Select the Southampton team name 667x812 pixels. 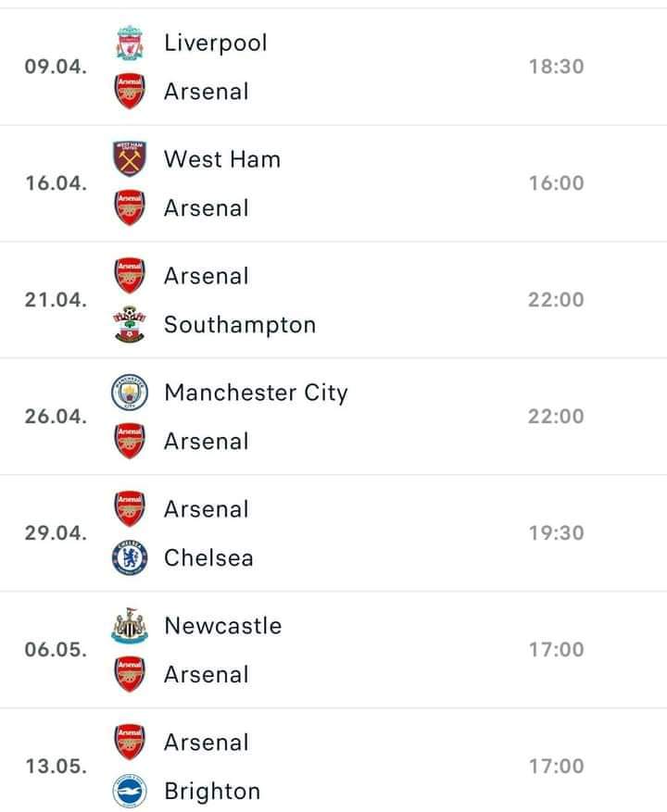240,325
